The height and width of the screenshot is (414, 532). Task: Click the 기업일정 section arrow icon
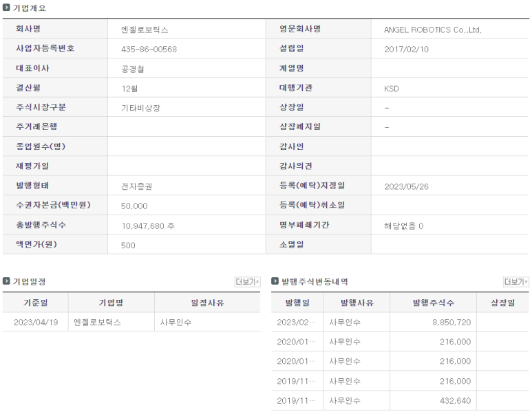pyautogui.click(x=6, y=281)
